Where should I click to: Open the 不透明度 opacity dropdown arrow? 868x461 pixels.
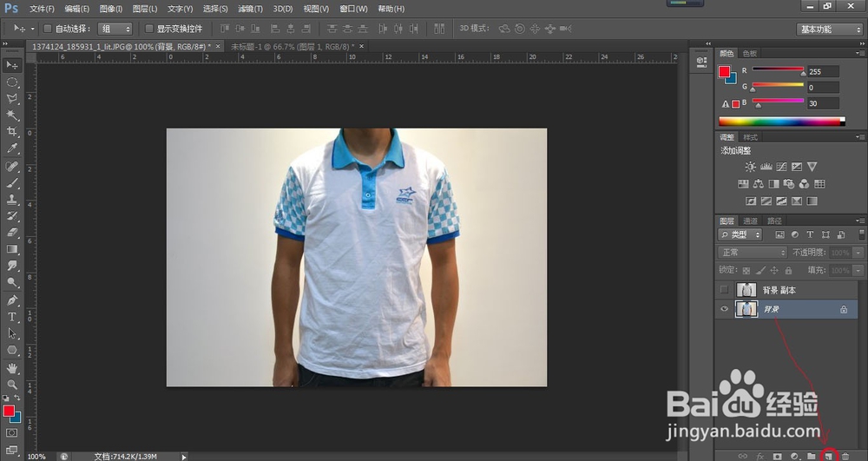pos(858,253)
